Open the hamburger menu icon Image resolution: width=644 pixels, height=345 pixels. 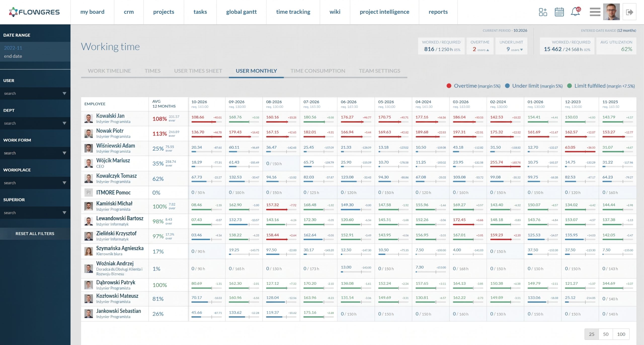click(x=595, y=12)
